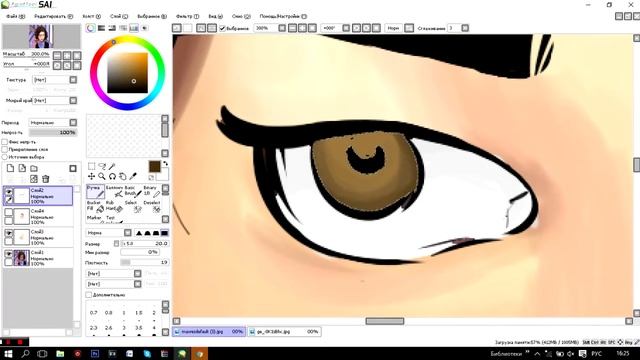Switch to the second open document tab
Viewport: 640px width, 360px height.
click(284, 331)
